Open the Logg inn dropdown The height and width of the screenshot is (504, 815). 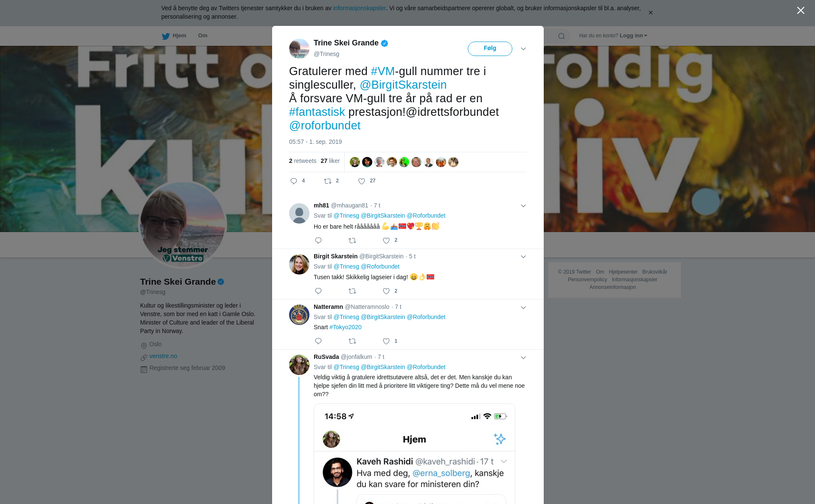point(633,36)
